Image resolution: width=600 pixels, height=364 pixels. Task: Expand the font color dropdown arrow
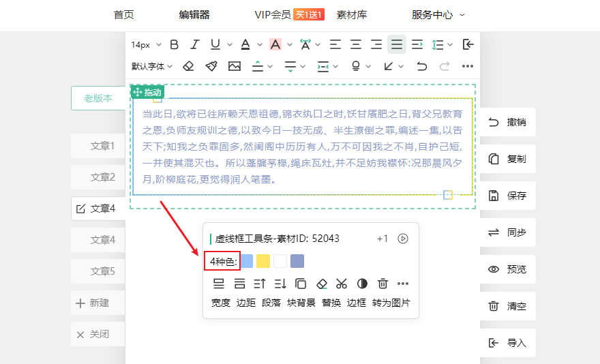coord(260,45)
